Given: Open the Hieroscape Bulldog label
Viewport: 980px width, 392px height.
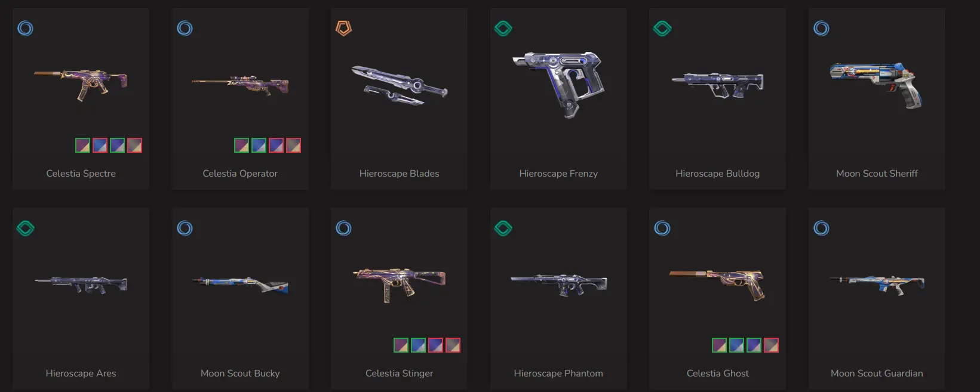Looking at the screenshot, I should tap(717, 174).
